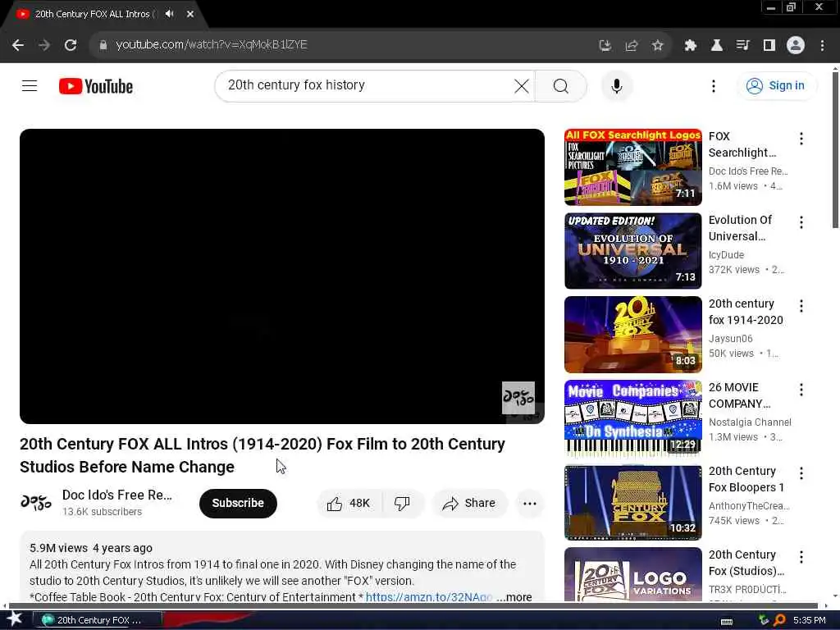The width and height of the screenshot is (840, 630).
Task: Open Chrome Labs flask icon
Action: [716, 46]
